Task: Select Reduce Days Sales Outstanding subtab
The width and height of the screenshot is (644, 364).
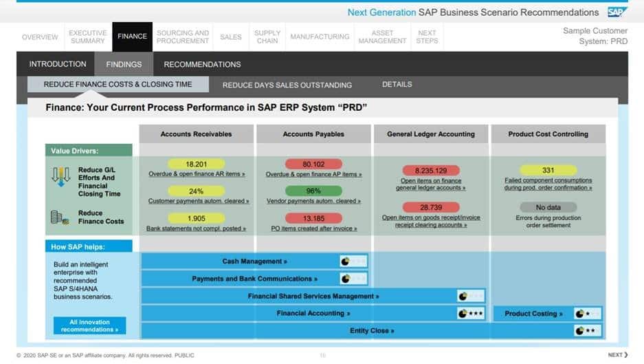Action: point(287,85)
